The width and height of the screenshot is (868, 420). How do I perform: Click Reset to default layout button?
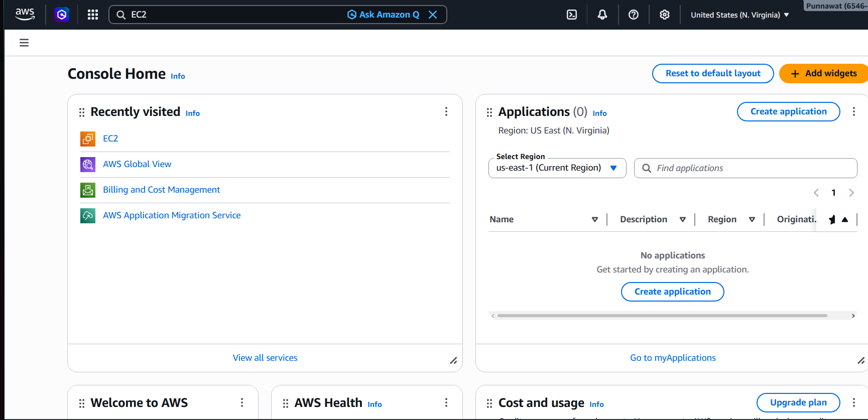point(713,73)
